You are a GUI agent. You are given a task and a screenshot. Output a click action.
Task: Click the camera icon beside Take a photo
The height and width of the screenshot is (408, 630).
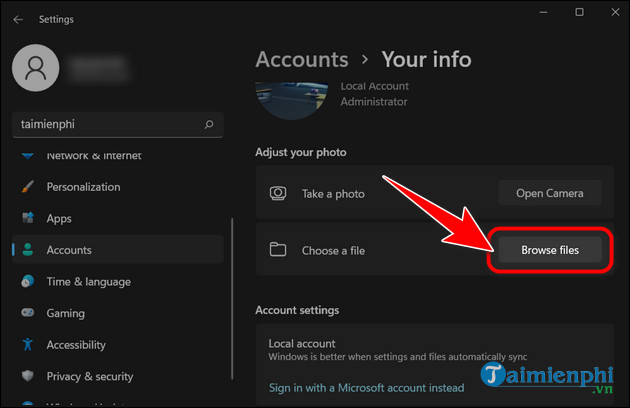(278, 193)
